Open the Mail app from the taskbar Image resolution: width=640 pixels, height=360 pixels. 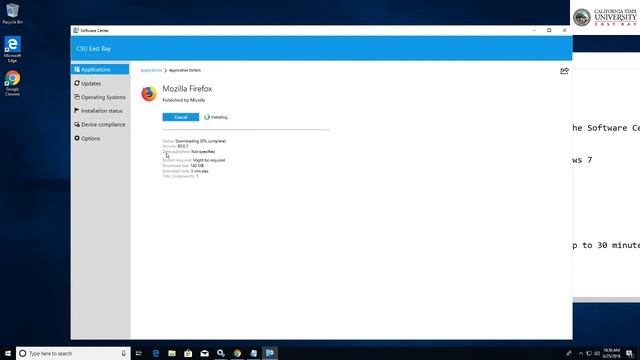[x=204, y=353]
